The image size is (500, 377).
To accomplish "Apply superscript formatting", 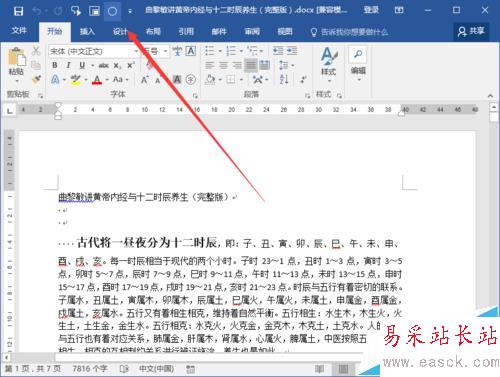I will coord(131,65).
